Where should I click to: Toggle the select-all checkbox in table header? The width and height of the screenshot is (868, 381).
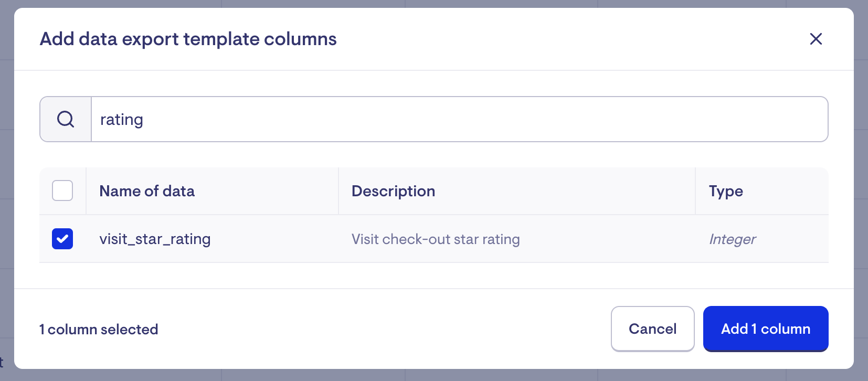tap(62, 190)
